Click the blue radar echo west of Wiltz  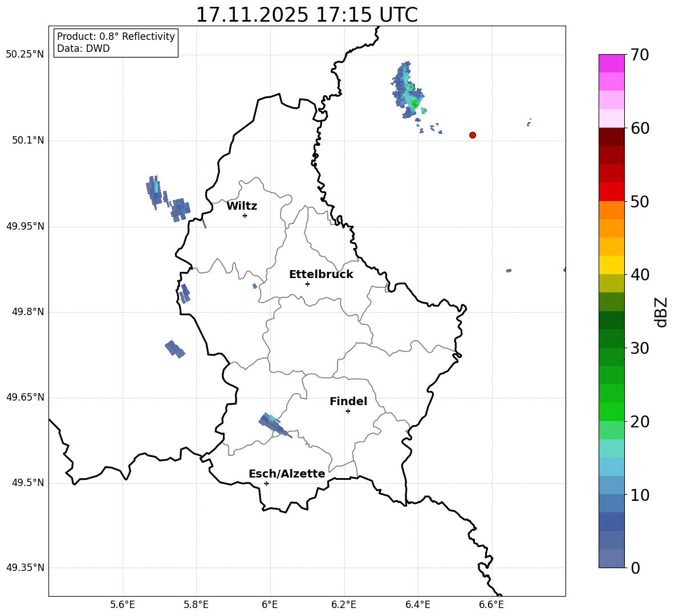180,209
